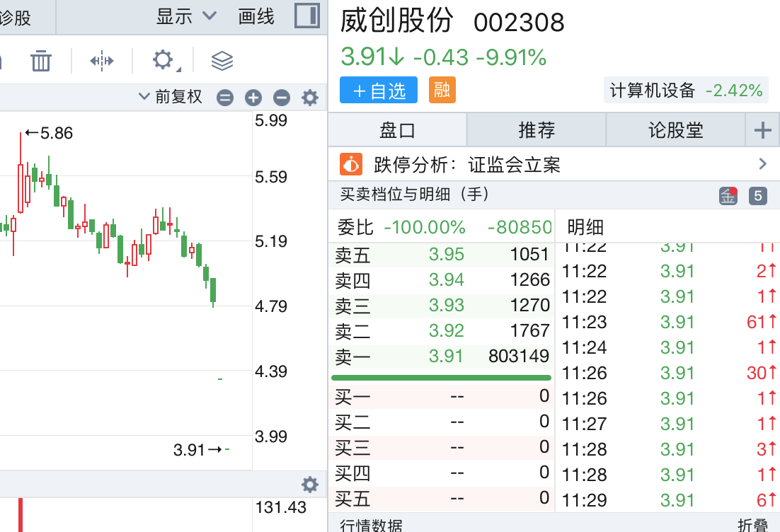Toggle the 金 icon with red dot
The height and width of the screenshot is (532, 780).
[728, 196]
